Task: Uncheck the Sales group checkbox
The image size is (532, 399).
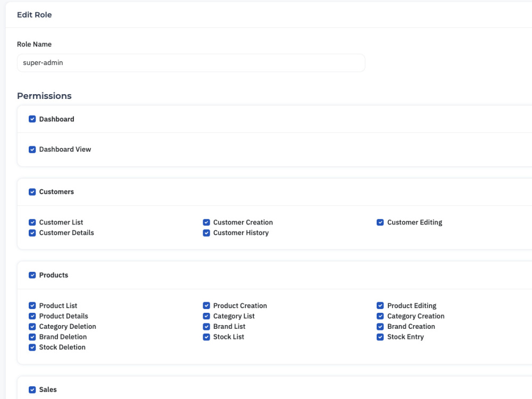Action: (32, 390)
